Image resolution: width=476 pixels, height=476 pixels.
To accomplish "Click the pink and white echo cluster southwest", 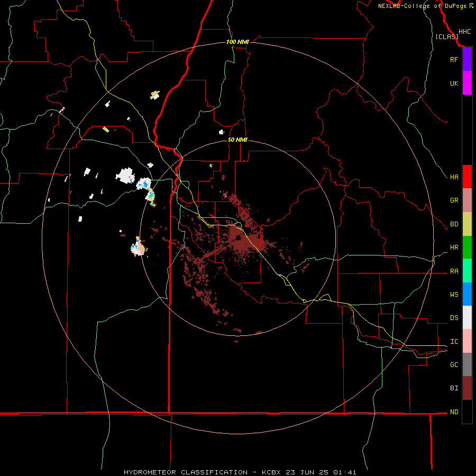I will [139, 247].
